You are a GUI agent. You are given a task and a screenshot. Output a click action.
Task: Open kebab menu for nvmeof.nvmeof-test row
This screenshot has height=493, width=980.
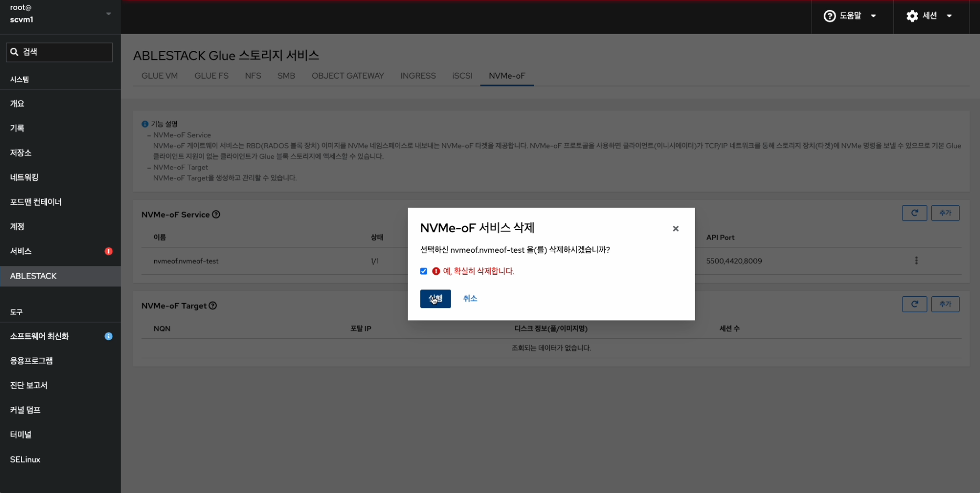pyautogui.click(x=916, y=261)
